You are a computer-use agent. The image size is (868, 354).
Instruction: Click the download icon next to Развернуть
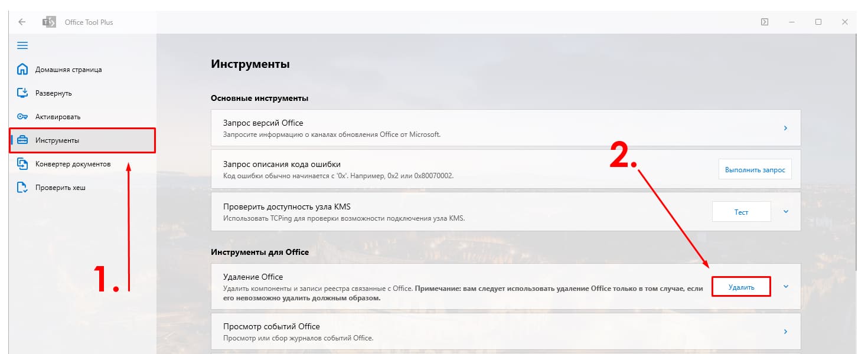click(x=22, y=93)
